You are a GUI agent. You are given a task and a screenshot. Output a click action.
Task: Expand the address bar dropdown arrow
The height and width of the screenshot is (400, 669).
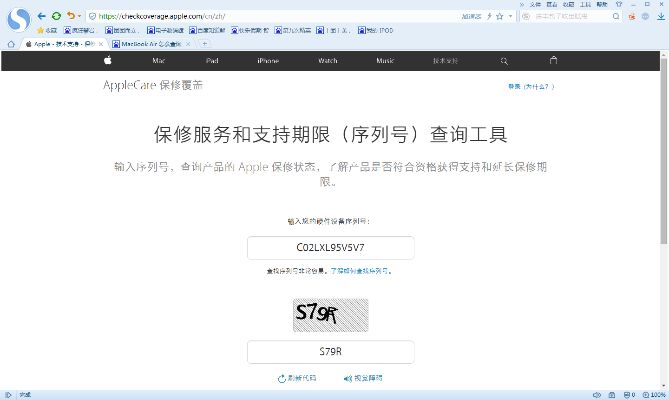[x=510, y=16]
